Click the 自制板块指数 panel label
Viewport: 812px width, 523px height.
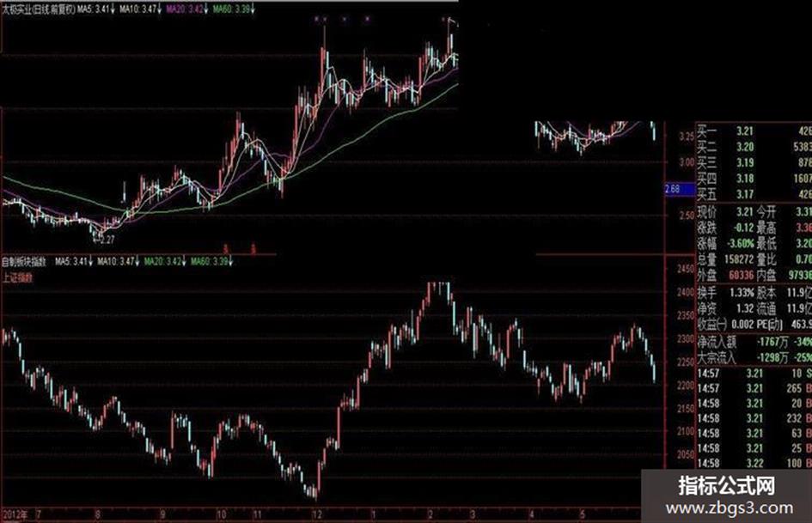(24, 261)
